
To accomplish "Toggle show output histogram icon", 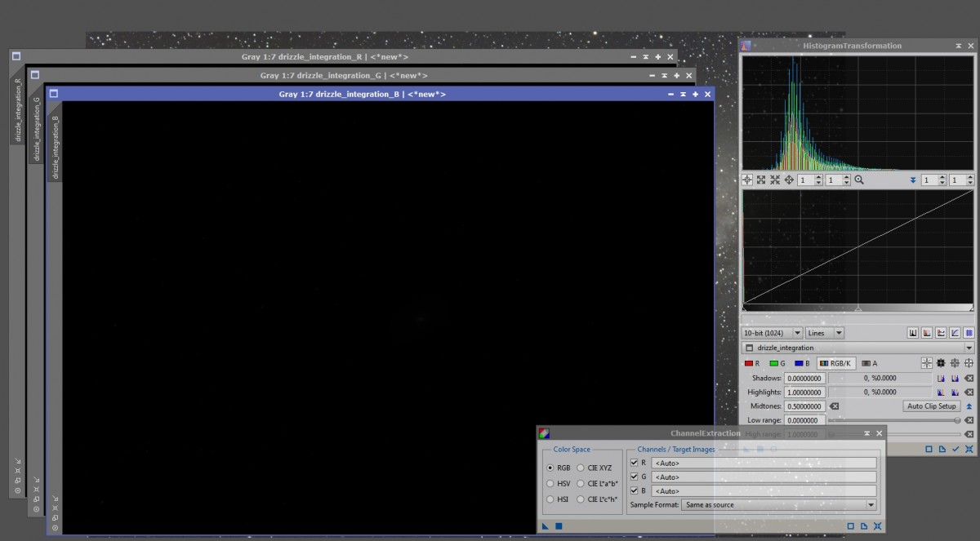I will (913, 333).
